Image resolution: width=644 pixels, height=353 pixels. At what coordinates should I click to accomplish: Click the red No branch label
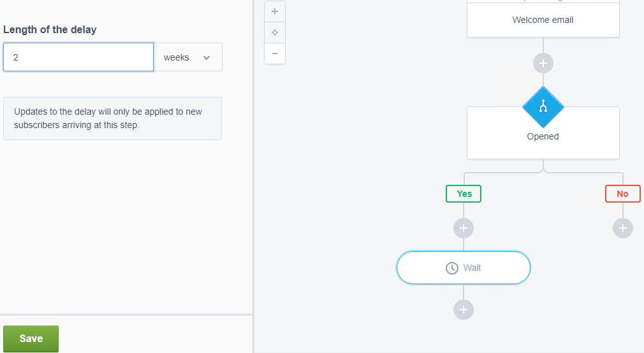tap(623, 194)
